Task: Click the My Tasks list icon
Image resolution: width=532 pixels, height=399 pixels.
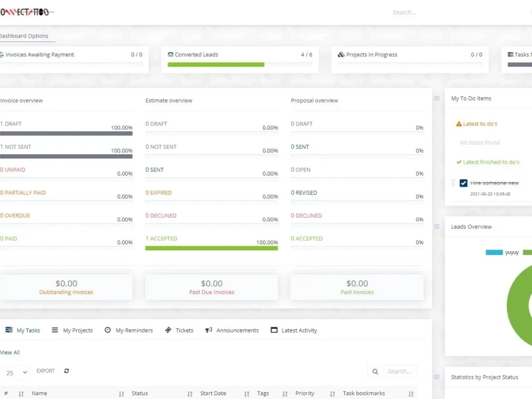Action: (10, 330)
